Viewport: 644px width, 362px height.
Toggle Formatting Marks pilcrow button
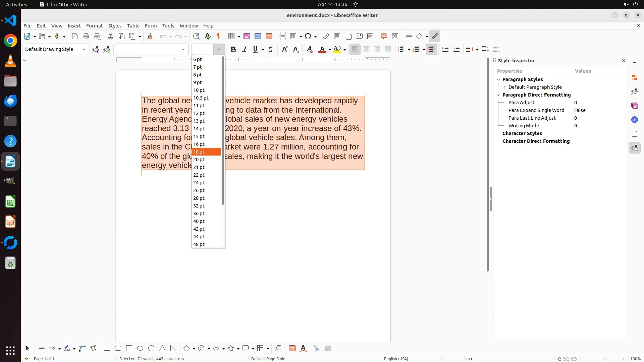[218, 37]
